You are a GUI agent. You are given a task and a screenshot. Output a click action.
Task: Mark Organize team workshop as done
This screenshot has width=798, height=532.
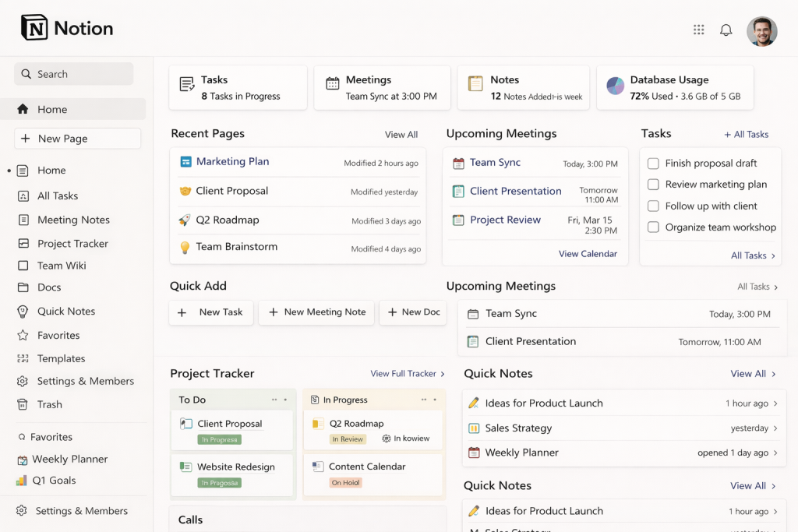click(x=653, y=227)
